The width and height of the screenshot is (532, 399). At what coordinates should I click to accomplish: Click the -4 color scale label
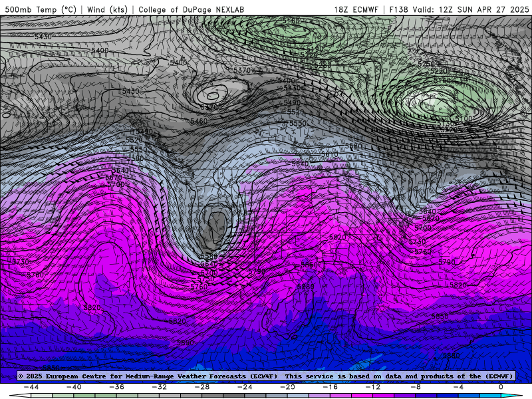pyautogui.click(x=459, y=387)
